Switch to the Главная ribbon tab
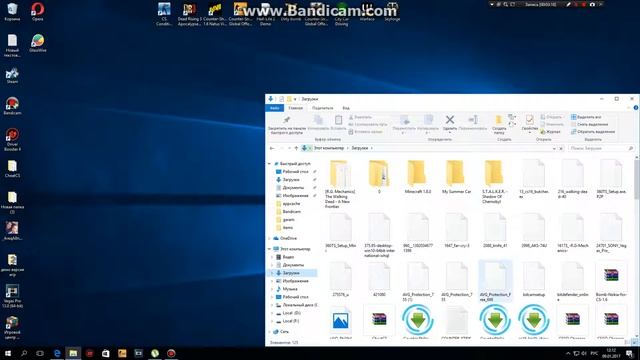Image resolution: width=640 pixels, height=360 pixels. pyautogui.click(x=296, y=108)
